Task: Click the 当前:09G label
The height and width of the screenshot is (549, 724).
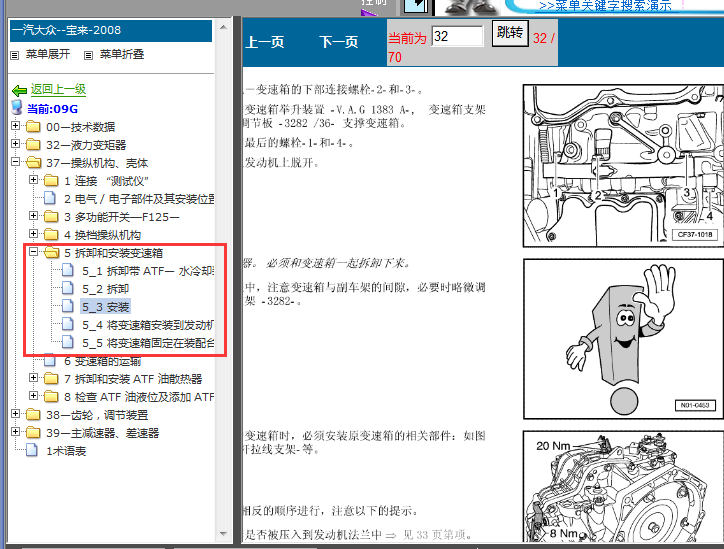Action: 52,109
